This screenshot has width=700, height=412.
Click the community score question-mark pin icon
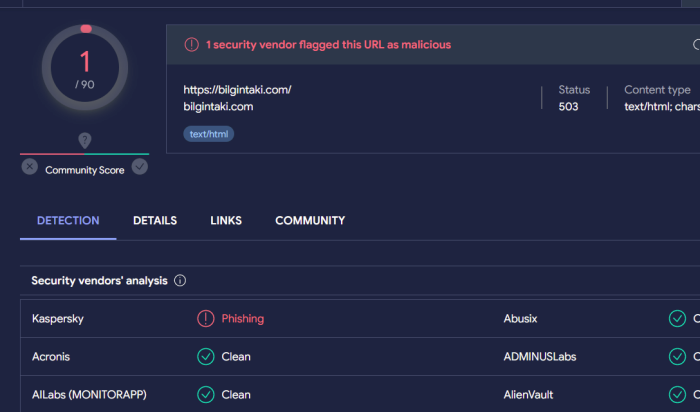pyautogui.click(x=85, y=140)
